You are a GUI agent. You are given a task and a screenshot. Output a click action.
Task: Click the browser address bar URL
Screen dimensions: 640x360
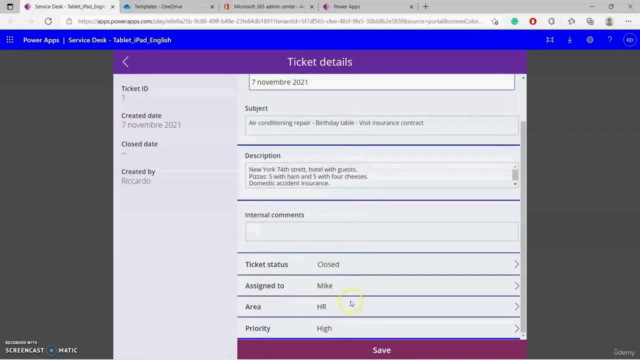[280, 21]
